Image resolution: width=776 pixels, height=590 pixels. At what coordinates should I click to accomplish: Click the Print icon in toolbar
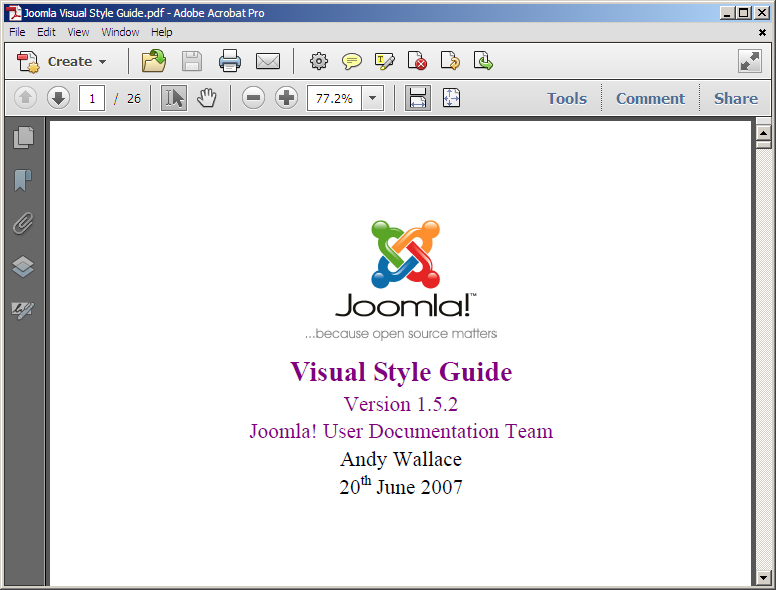230,62
